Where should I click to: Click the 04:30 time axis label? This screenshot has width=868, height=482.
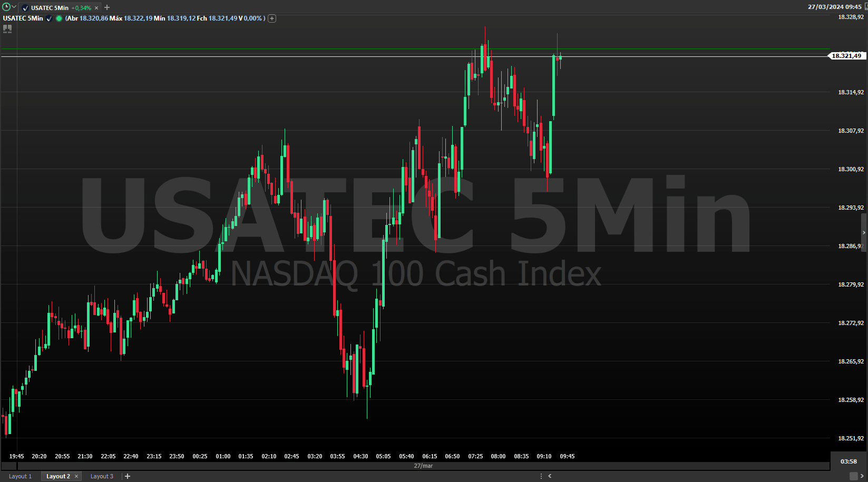click(360, 456)
